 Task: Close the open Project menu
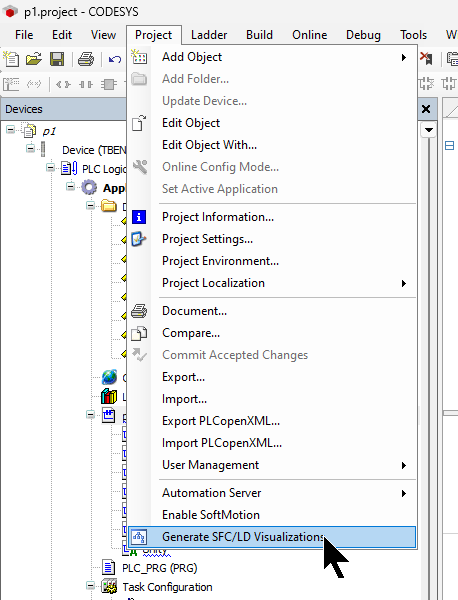click(x=153, y=35)
